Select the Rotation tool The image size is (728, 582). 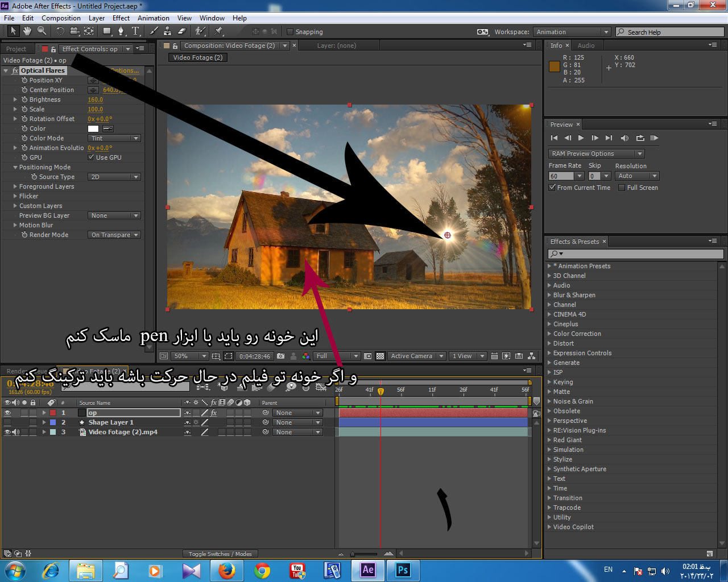coord(60,31)
